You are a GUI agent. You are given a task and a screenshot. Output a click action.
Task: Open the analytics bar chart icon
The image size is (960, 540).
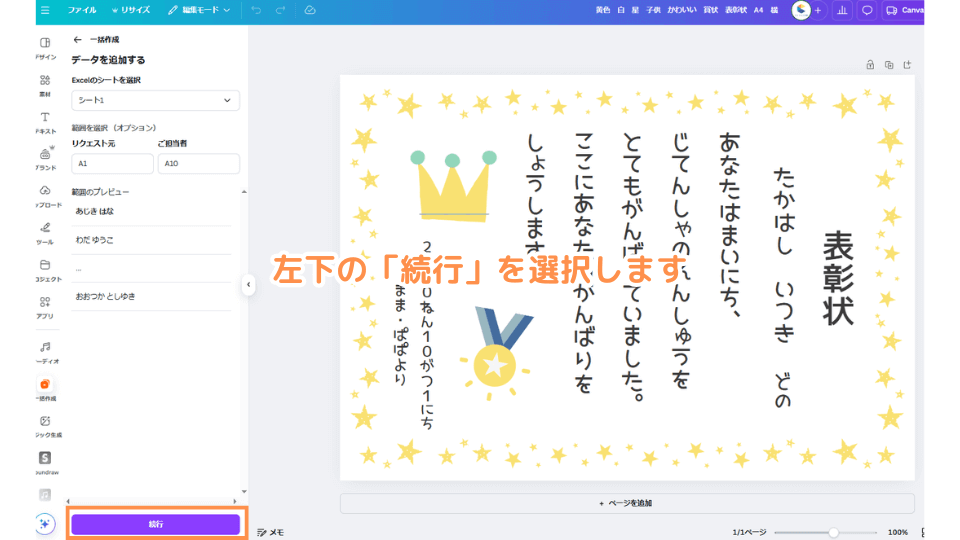pyautogui.click(x=841, y=10)
